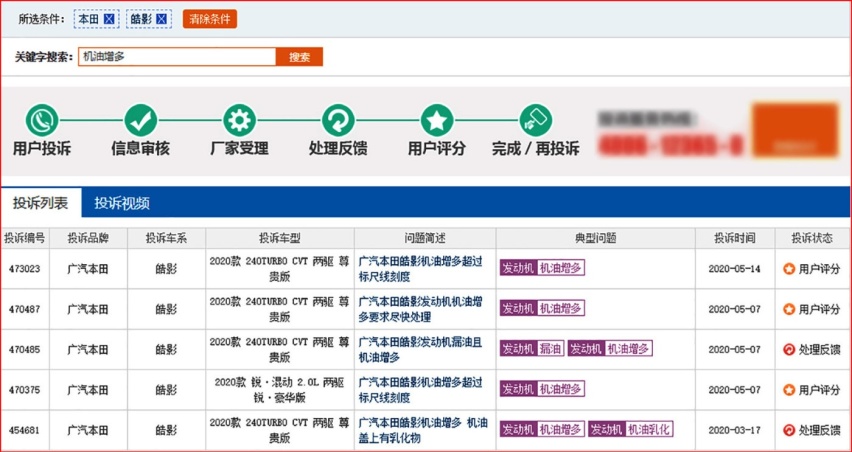Click the 投诉状态 column header
The width and height of the screenshot is (852, 452).
pyautogui.click(x=812, y=238)
